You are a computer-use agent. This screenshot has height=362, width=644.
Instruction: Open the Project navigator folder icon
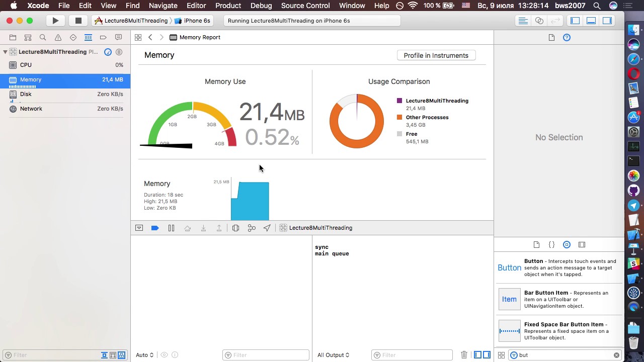point(13,37)
